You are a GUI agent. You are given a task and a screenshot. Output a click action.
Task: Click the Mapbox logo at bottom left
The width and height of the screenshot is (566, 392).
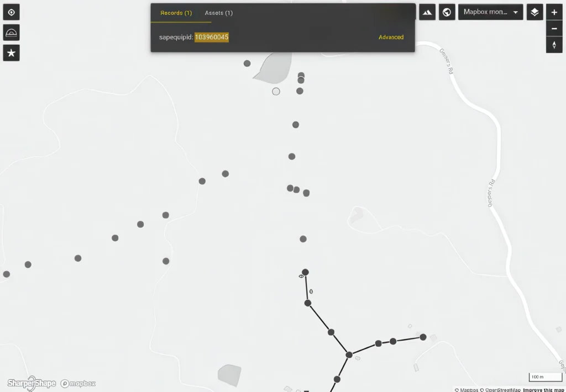click(x=78, y=383)
